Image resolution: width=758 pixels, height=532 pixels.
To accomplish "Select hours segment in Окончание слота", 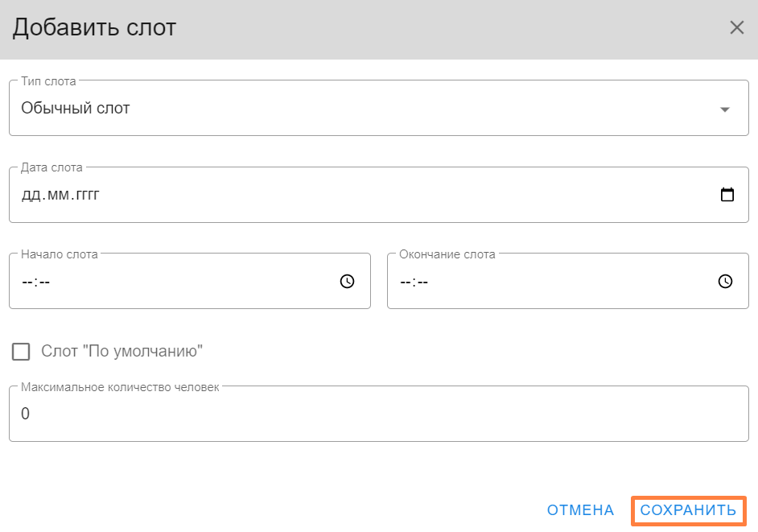I will click(x=405, y=282).
